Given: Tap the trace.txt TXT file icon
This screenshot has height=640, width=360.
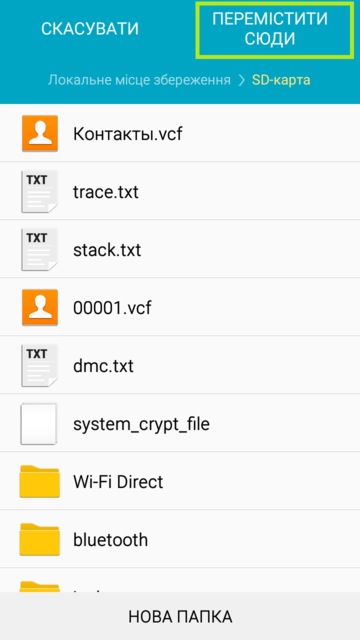Looking at the screenshot, I should [40, 191].
